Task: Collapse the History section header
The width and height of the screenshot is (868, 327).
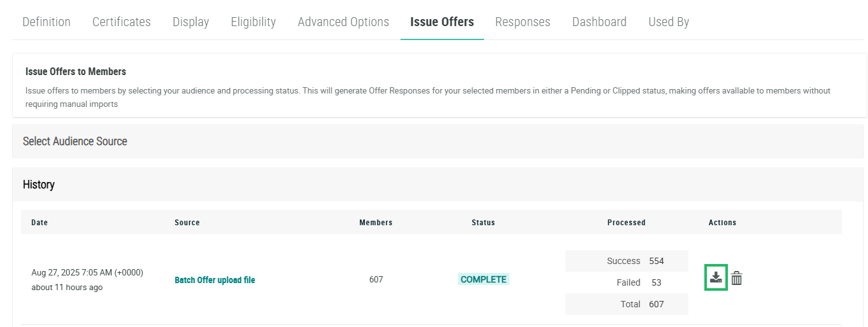Action: [x=39, y=184]
